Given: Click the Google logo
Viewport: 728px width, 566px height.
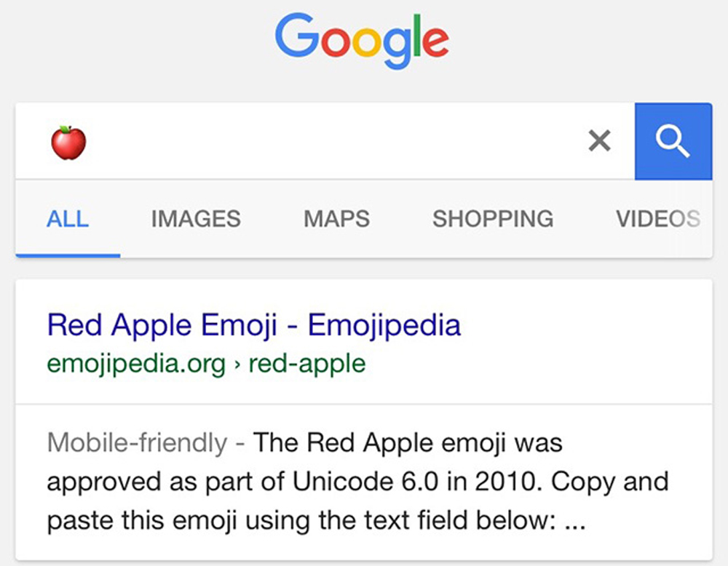Looking at the screenshot, I should 362,40.
